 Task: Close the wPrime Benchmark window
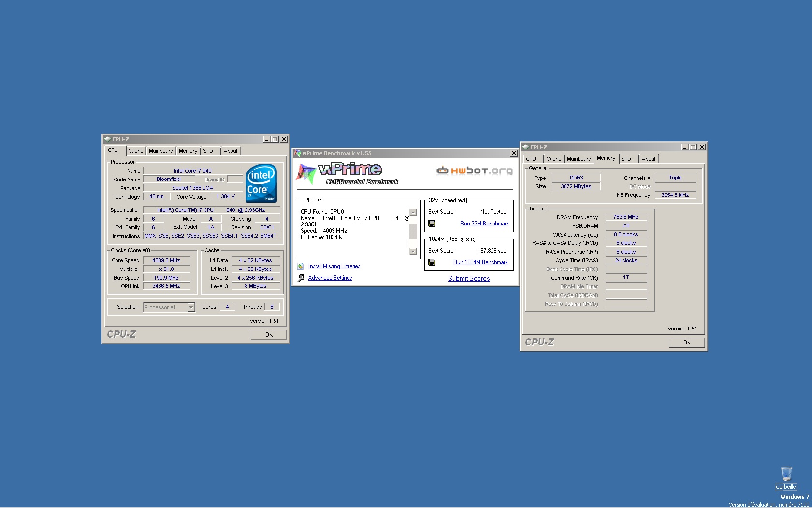click(513, 153)
